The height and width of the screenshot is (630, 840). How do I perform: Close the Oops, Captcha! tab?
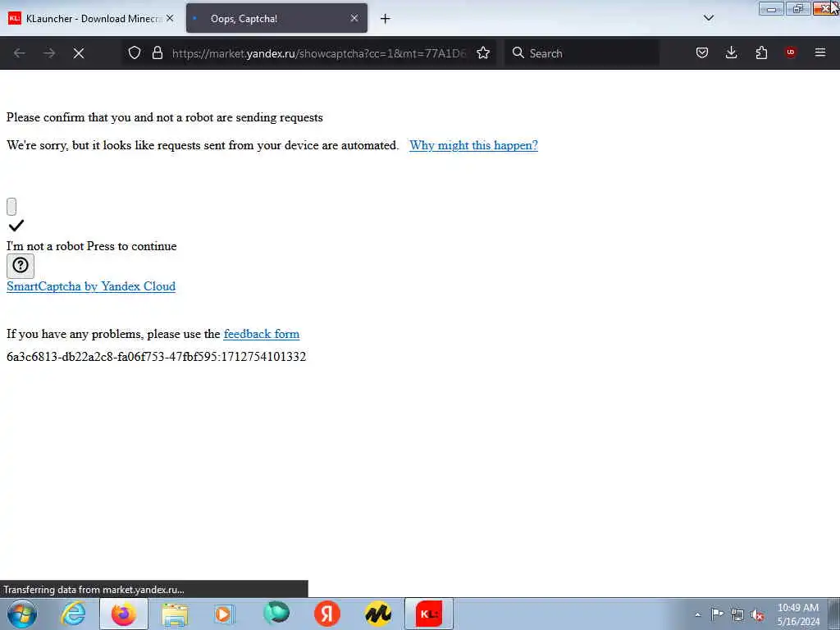tap(354, 18)
